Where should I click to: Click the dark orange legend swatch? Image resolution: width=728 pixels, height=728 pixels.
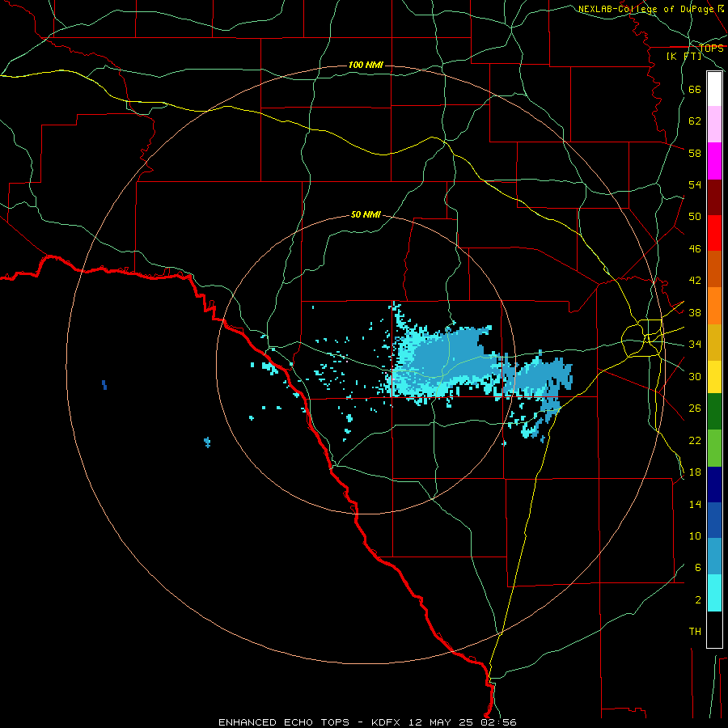(x=714, y=269)
